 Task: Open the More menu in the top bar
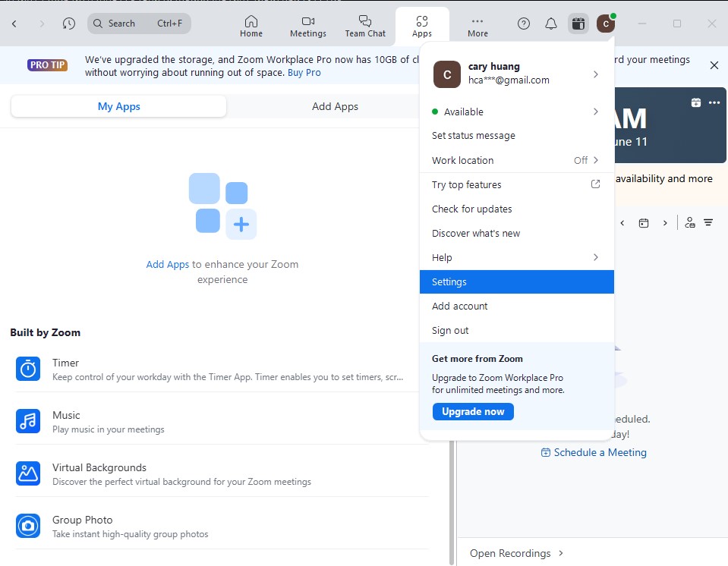pyautogui.click(x=477, y=26)
